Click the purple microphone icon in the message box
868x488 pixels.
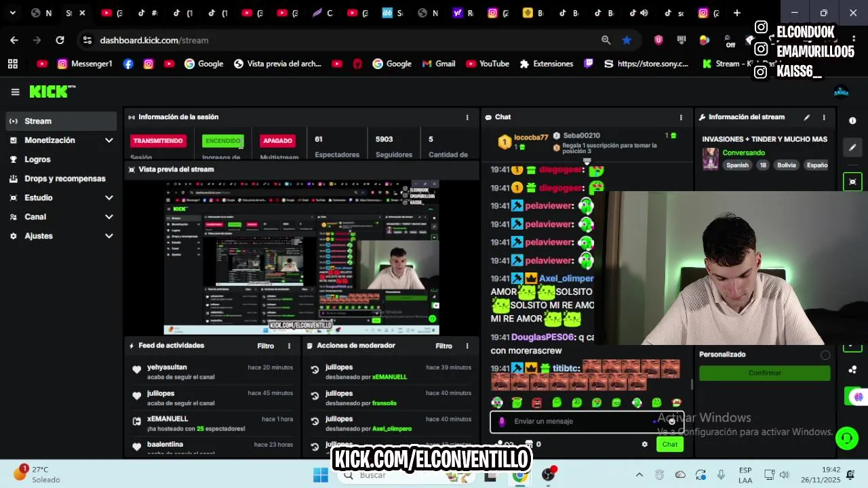click(502, 422)
